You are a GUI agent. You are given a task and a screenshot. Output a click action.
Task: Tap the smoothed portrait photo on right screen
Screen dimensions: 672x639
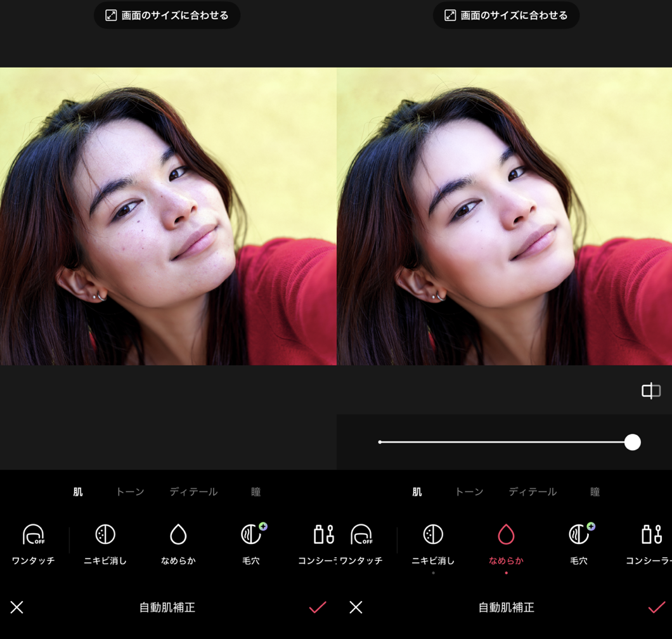pos(504,216)
